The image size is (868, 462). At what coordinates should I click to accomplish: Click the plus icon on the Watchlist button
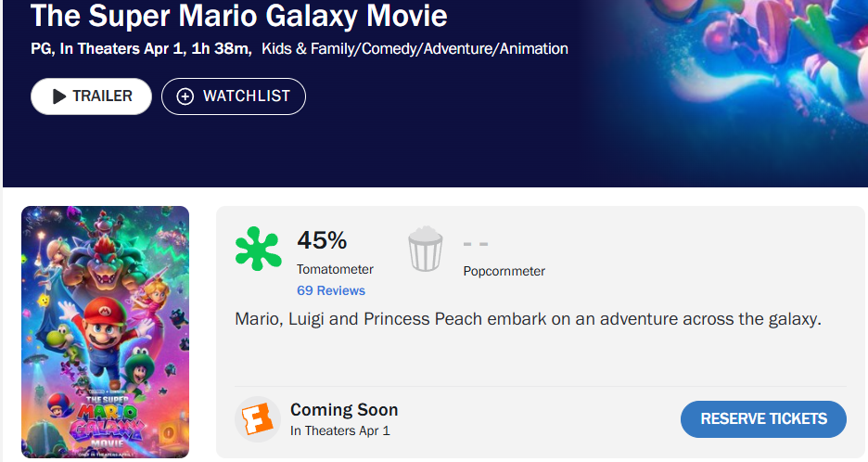tap(185, 96)
